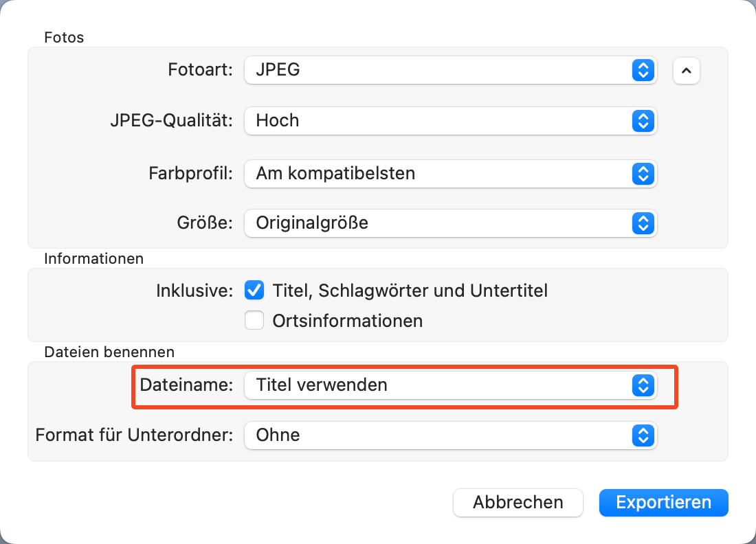Collapse photo options with the chevron-up button
Screen dimensions: 756x544
pos(687,70)
